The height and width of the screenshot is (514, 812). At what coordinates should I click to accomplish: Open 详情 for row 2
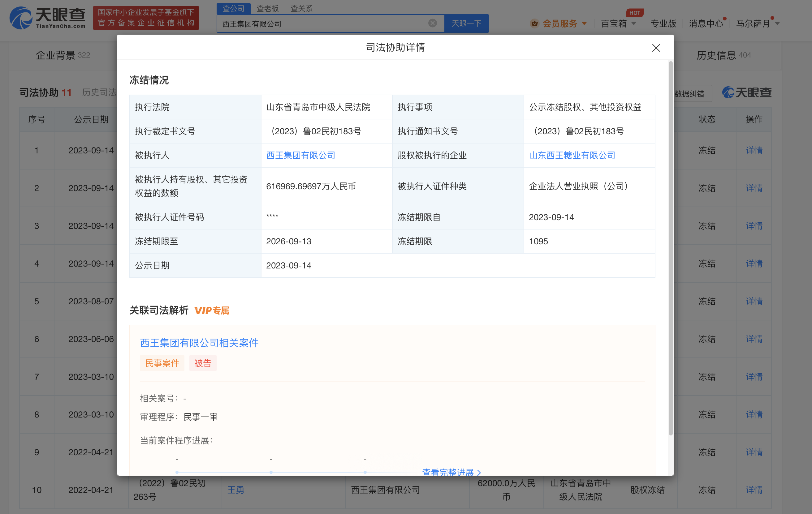[x=754, y=188]
